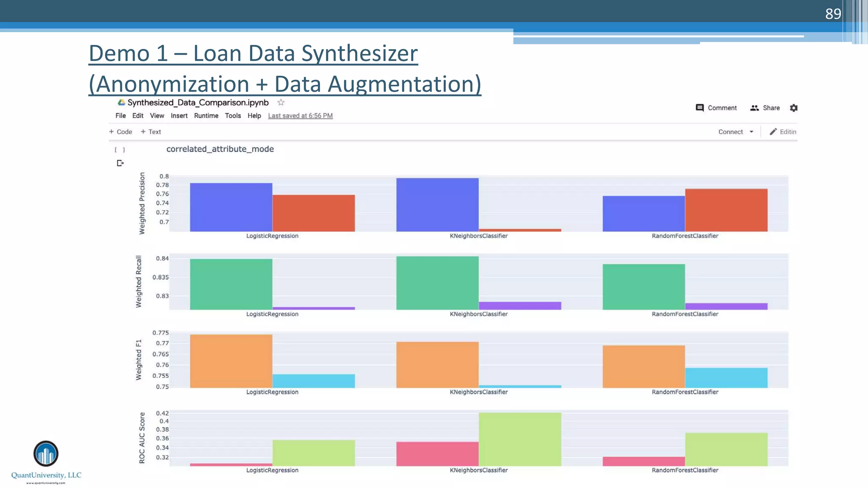Star the Synthesized_Data_Comparison notebook
Viewport: 868px width, 488px height.
[x=281, y=103]
